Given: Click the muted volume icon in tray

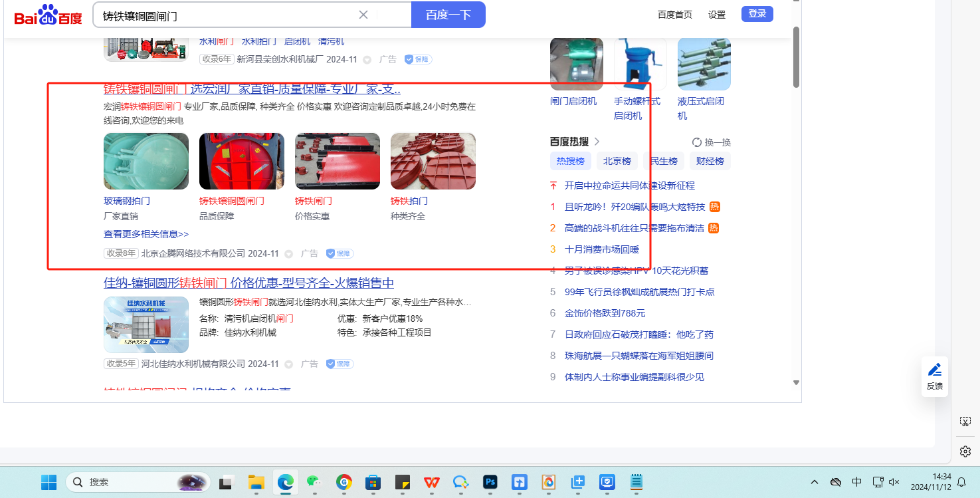Looking at the screenshot, I should pyautogui.click(x=894, y=482).
